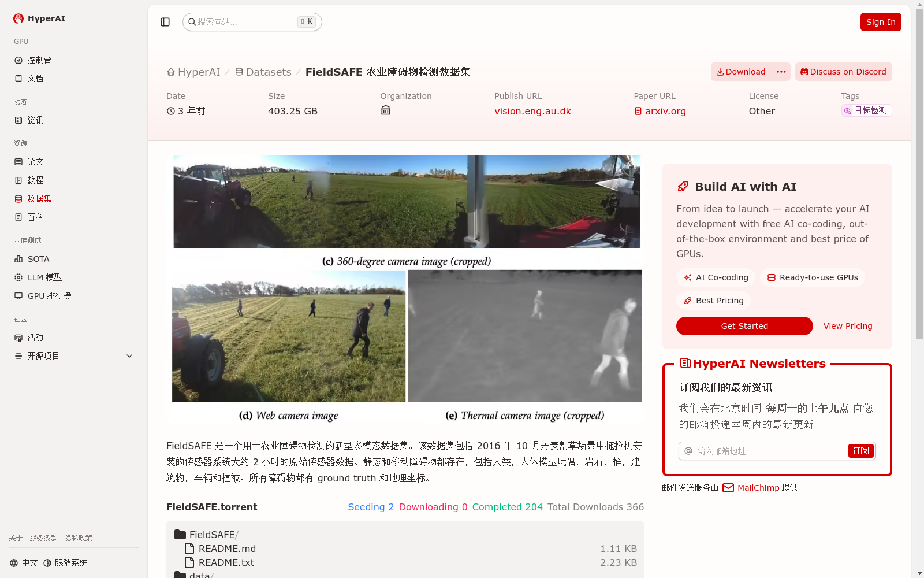Click Discuss on Discord button

pyautogui.click(x=844, y=72)
